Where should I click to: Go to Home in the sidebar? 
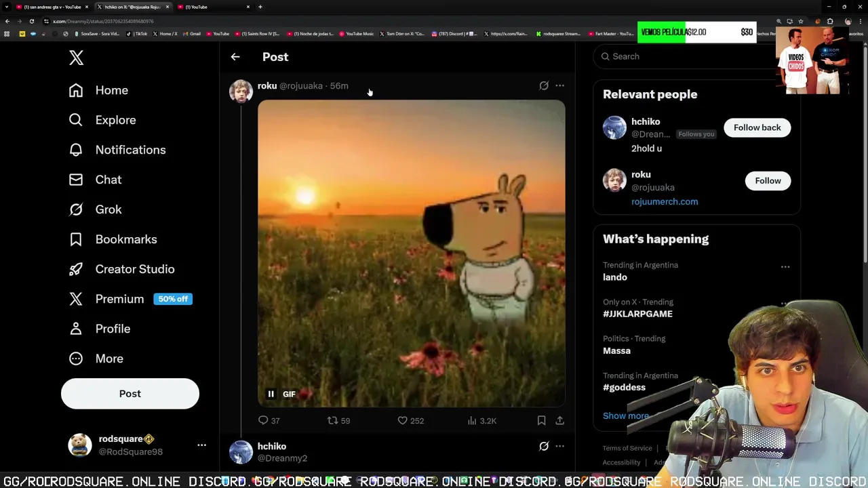pos(98,90)
